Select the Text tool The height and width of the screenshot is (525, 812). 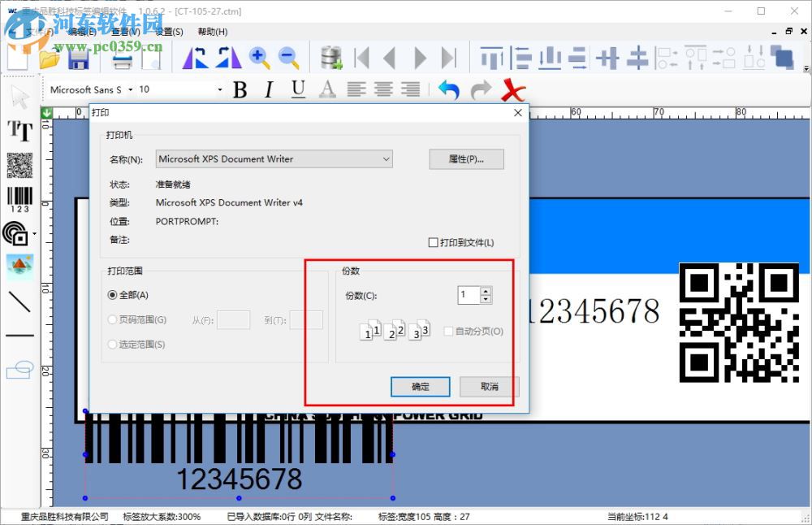[19, 130]
